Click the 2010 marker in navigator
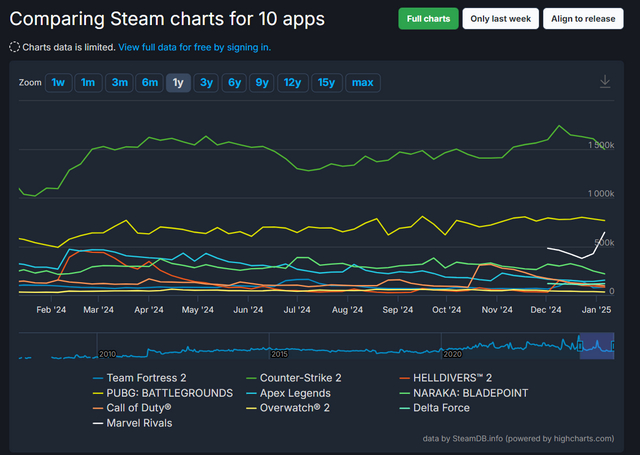This screenshot has height=455, width=640. (107, 354)
